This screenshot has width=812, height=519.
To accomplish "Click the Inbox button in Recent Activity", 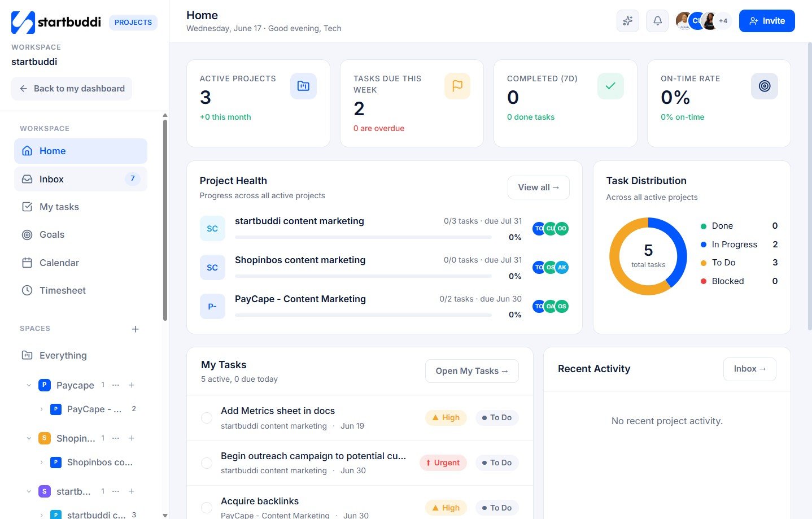I will 750,369.
